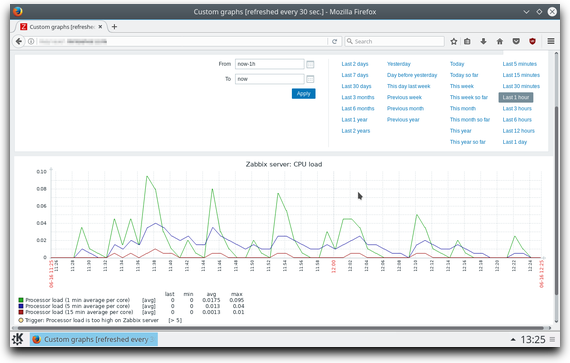Select Last 7 days time range
Viewport: 570px width, 363px height.
coord(355,75)
